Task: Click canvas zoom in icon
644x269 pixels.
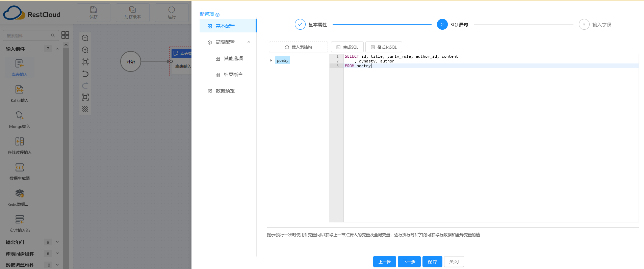Action: pos(85,50)
